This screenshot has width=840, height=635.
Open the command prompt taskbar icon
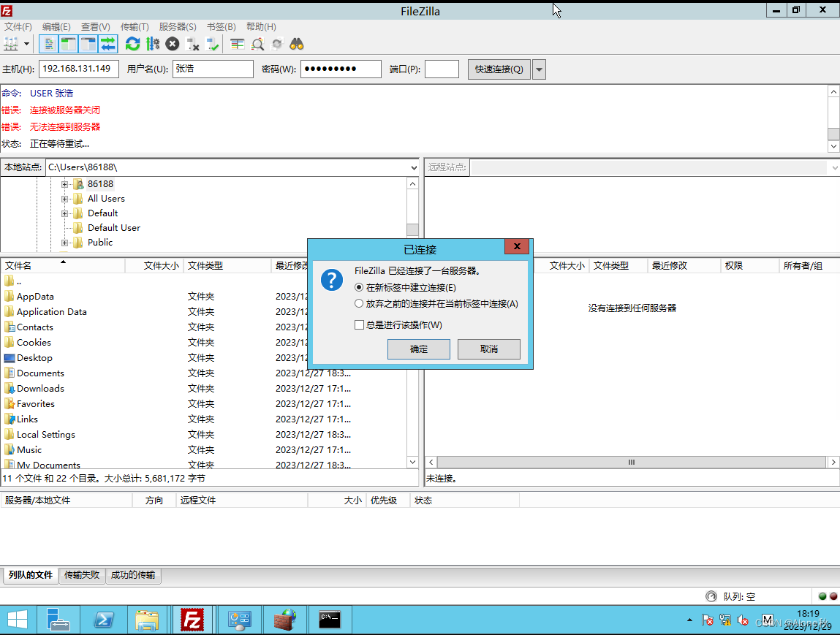[330, 620]
